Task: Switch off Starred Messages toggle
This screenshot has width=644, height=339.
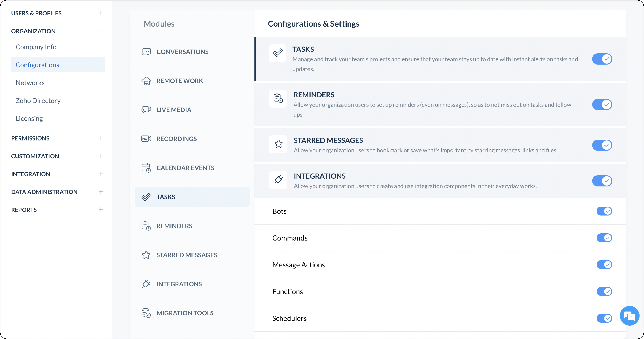Action: 602,145
